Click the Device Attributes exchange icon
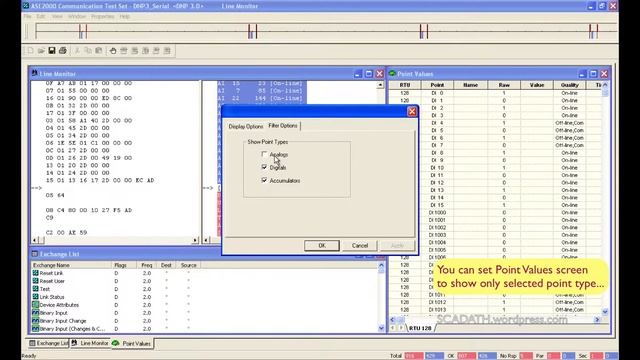 click(36, 305)
